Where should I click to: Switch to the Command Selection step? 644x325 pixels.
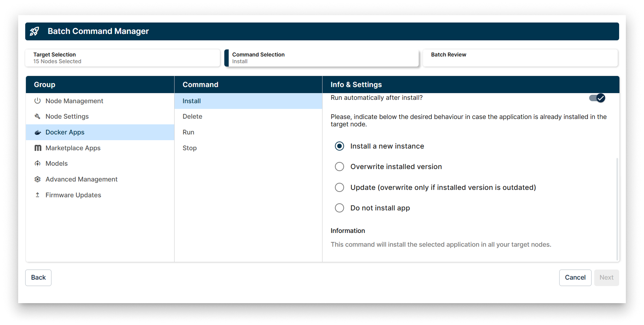tap(321, 58)
